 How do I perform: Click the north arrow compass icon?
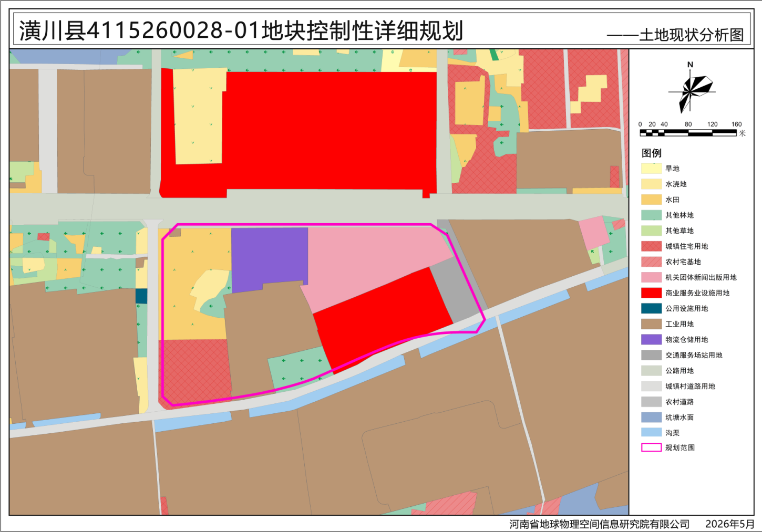[x=692, y=88]
